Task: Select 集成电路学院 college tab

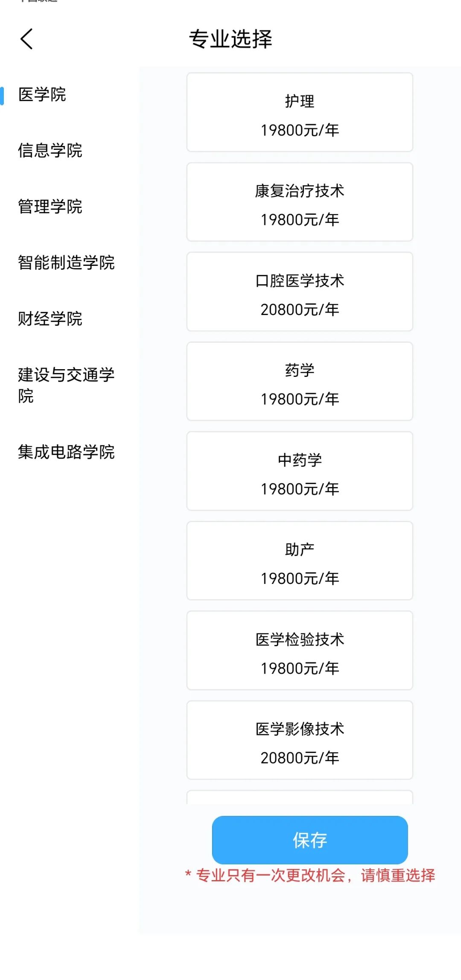Action: point(66,452)
